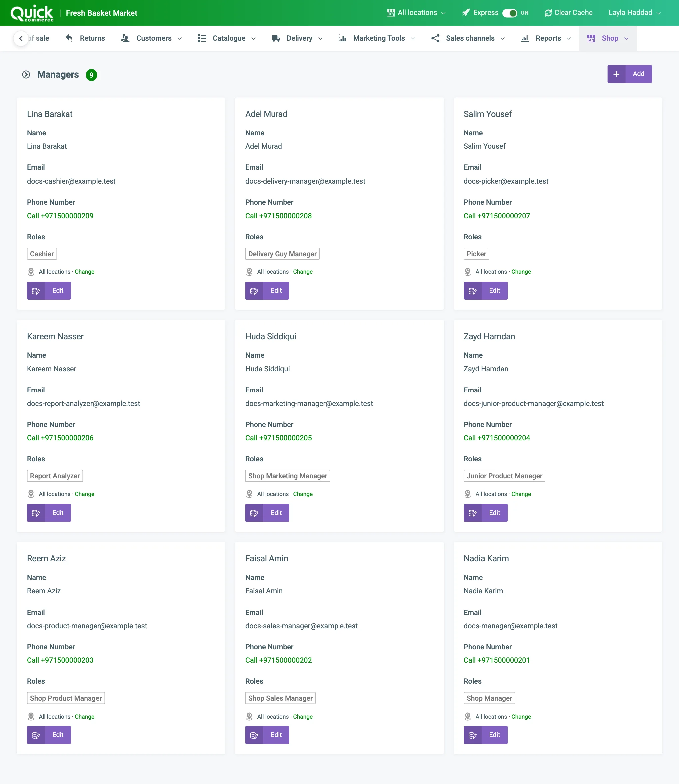679x784 pixels.
Task: Click edit icon on Adel Murad's card
Action: [254, 291]
